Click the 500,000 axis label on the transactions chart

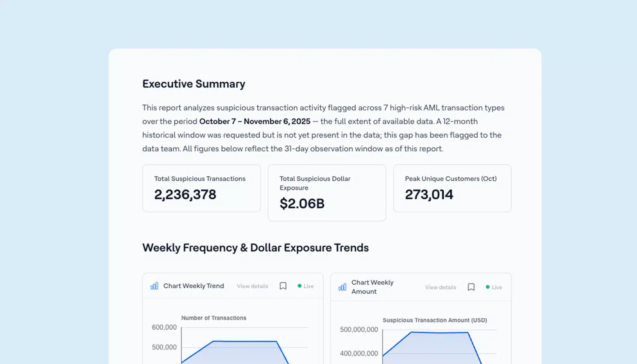tap(164, 347)
